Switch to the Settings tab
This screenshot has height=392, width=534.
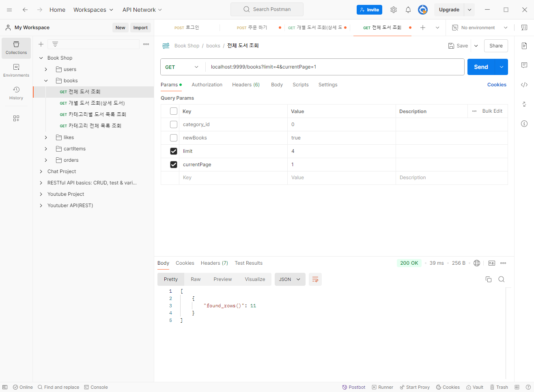coord(328,85)
